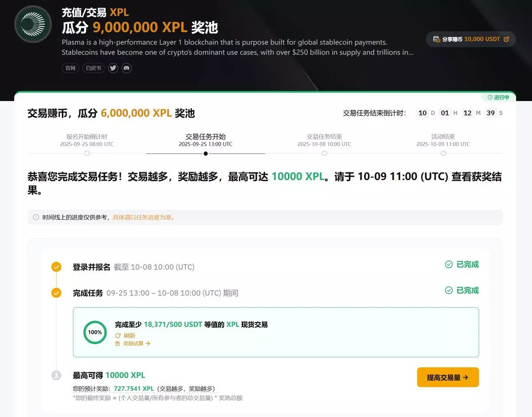
Task: Click the step 3 number badge
Action: [56, 375]
